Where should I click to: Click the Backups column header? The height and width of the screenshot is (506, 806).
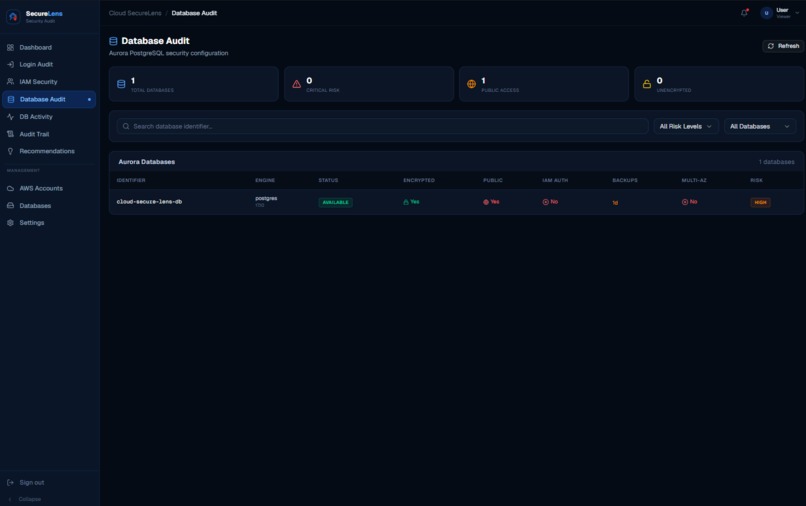(x=625, y=180)
